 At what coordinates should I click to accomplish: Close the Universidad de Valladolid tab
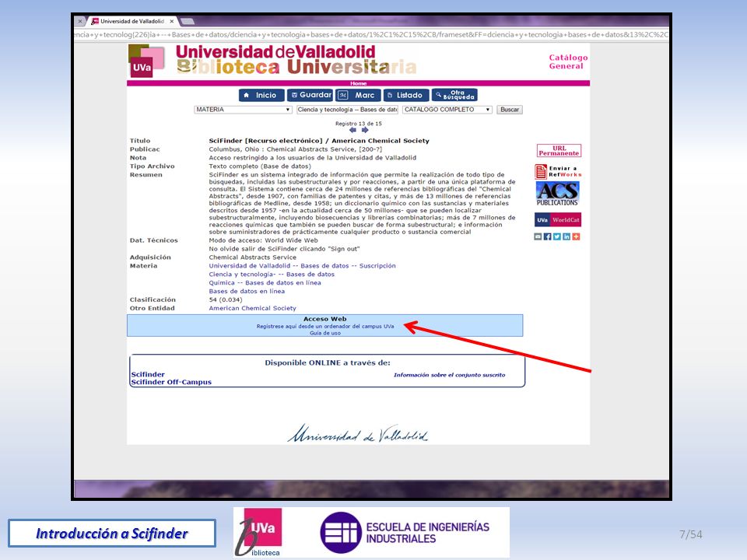[x=172, y=22]
